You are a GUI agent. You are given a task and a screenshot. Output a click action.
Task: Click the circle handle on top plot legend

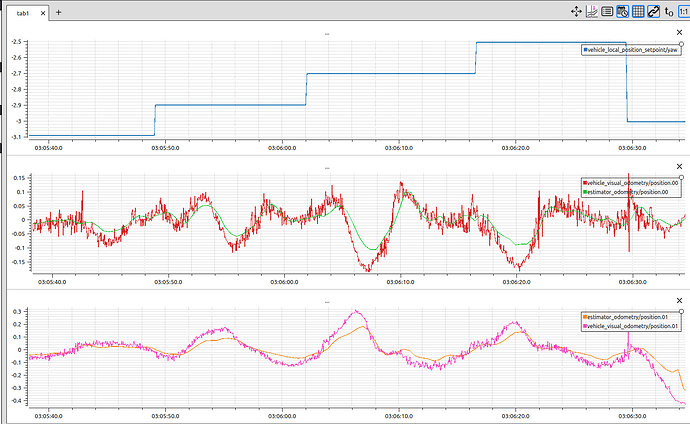tap(681, 44)
